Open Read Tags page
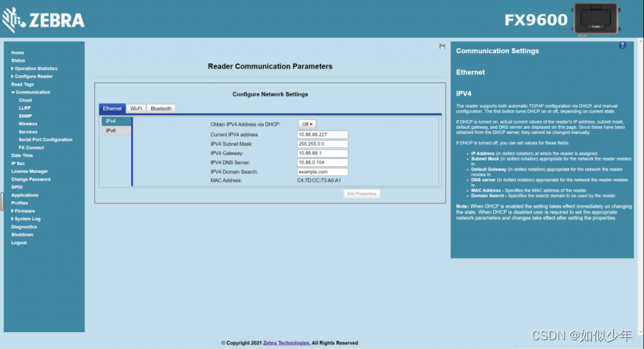The image size is (644, 349). click(x=23, y=84)
